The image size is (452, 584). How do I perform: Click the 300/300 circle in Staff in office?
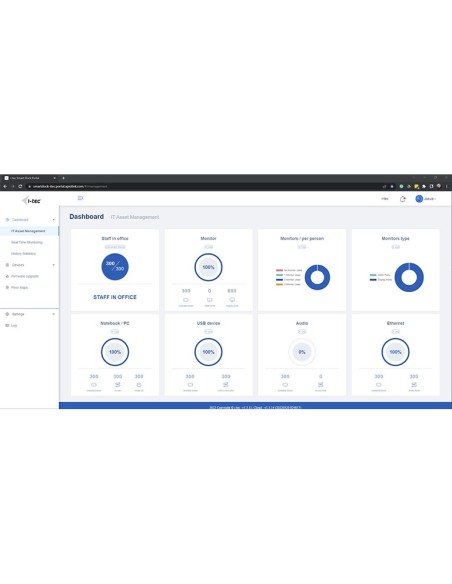coord(115,267)
